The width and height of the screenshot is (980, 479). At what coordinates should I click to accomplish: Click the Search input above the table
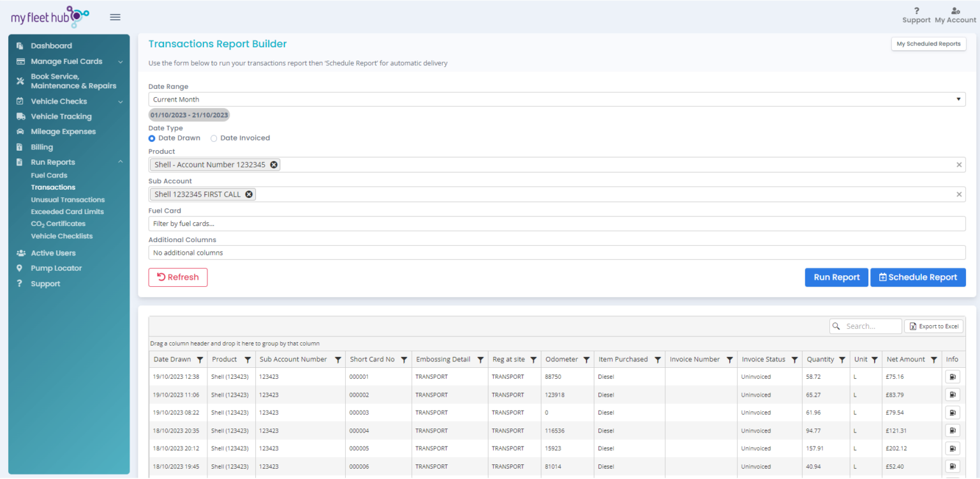pyautogui.click(x=871, y=326)
